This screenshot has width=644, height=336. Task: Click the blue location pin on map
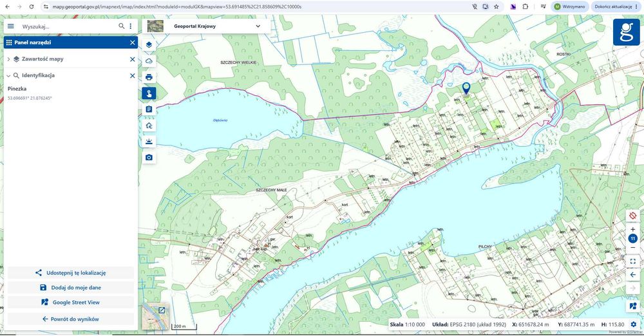[x=466, y=88]
